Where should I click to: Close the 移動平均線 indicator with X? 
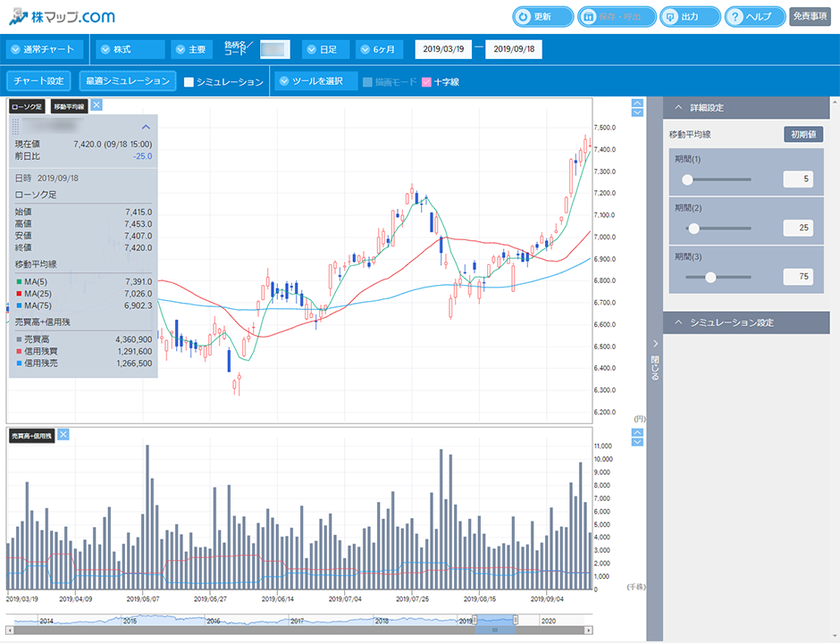(x=97, y=105)
